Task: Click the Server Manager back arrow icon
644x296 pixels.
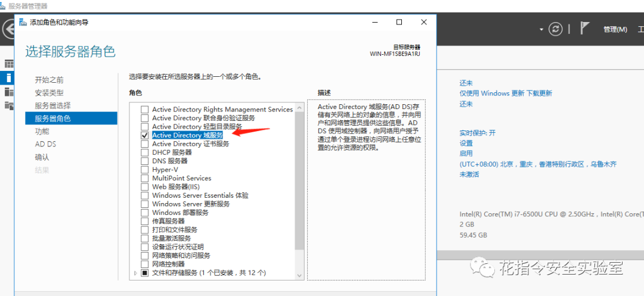Action: (x=7, y=29)
